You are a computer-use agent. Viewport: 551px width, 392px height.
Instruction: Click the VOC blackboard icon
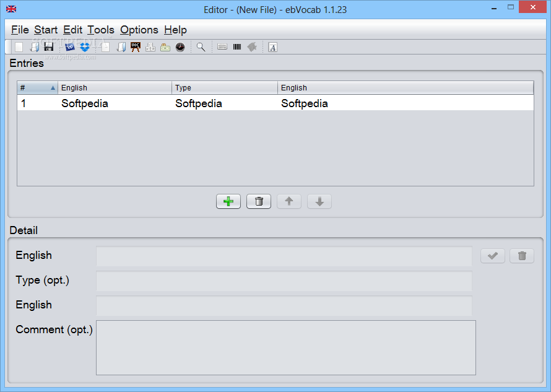click(136, 47)
